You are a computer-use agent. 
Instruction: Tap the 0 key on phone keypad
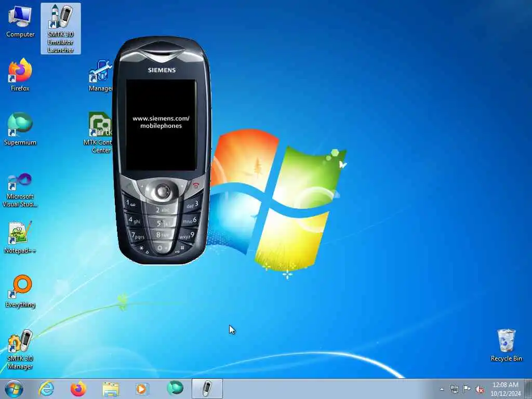click(x=162, y=248)
